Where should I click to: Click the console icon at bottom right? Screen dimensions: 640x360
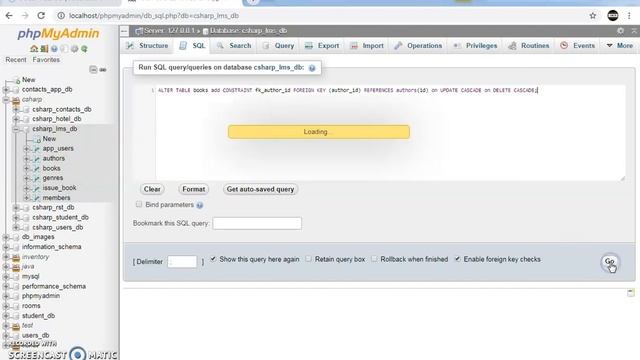[631, 292]
